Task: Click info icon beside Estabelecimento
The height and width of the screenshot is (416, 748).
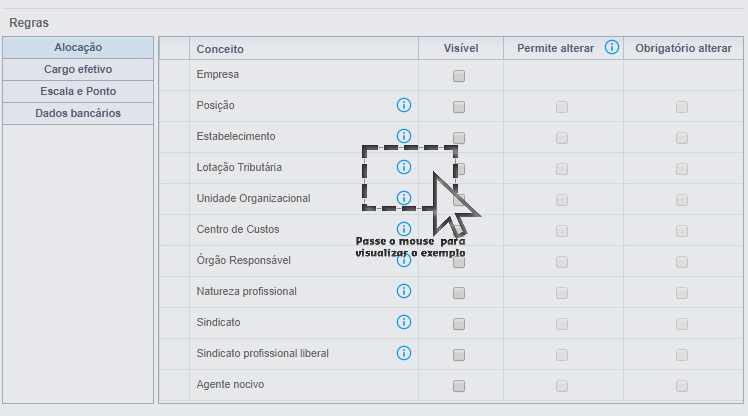Action: [404, 136]
